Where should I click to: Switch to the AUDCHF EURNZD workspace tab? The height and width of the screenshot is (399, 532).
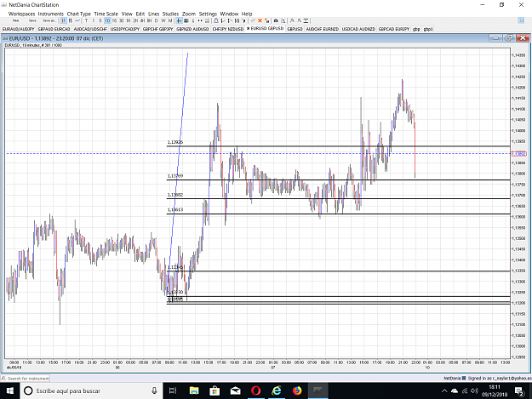coord(323,29)
